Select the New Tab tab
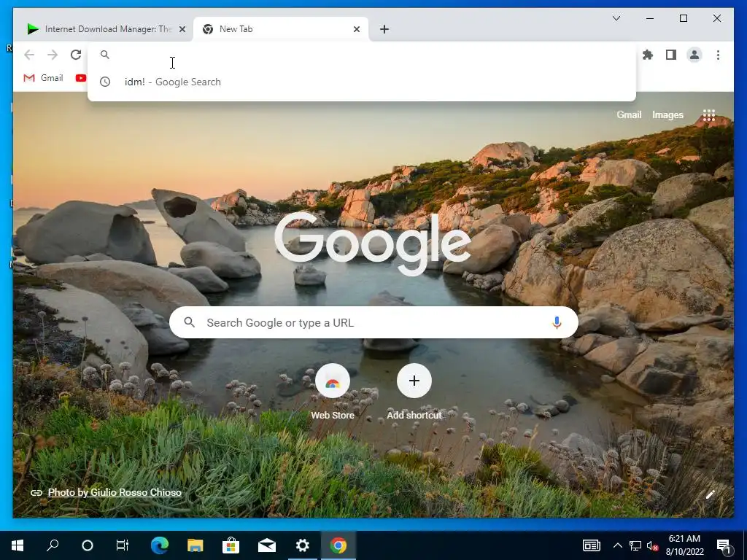The image size is (747, 560). click(x=281, y=29)
